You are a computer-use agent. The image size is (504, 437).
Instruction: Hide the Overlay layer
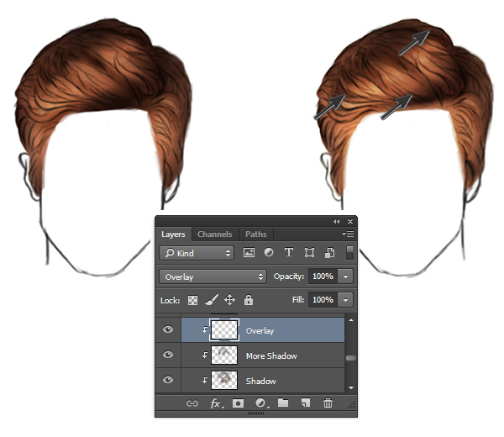pos(168,329)
